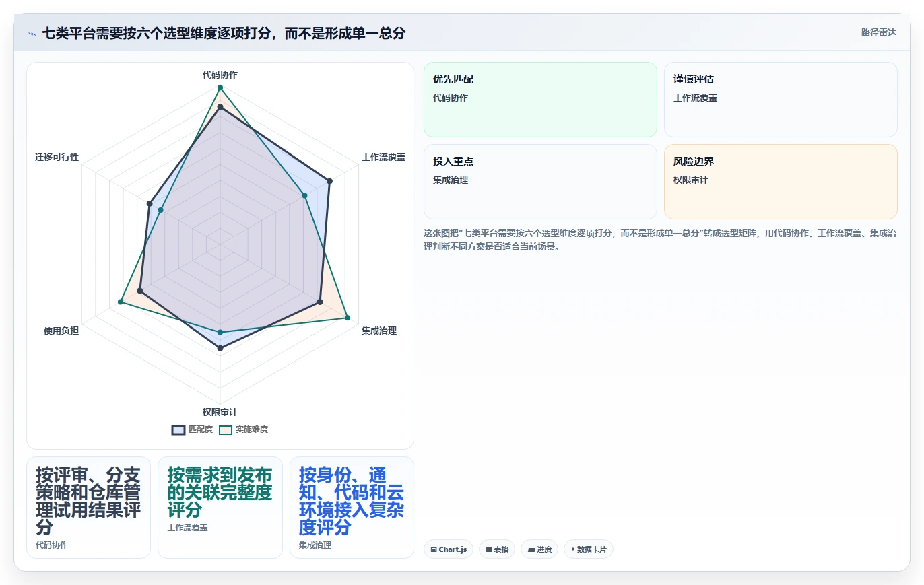
Task: Click the blue card 按身份、通知、代码和云环境接入复杂度评分
Action: (352, 508)
